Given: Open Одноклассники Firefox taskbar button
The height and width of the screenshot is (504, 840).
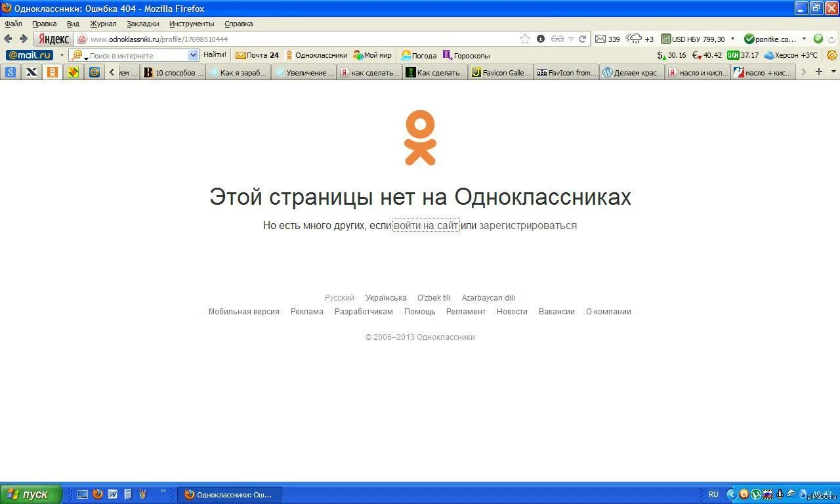Looking at the screenshot, I should coord(230,494).
